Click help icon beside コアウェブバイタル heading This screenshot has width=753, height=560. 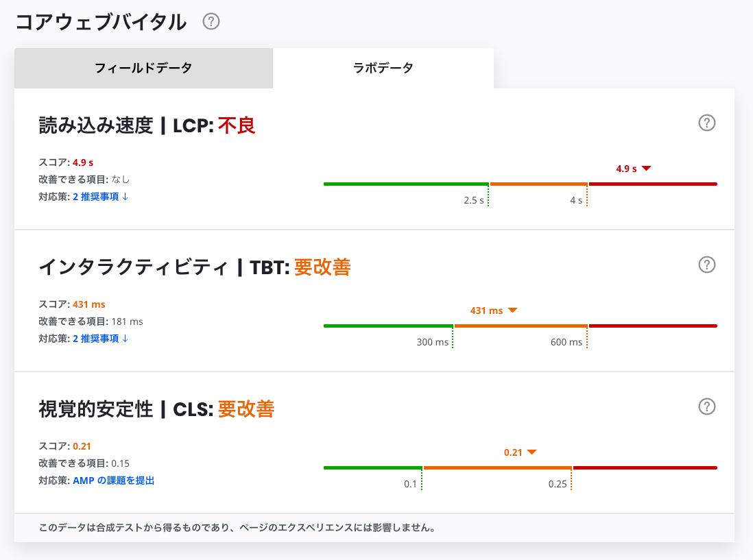click(211, 22)
